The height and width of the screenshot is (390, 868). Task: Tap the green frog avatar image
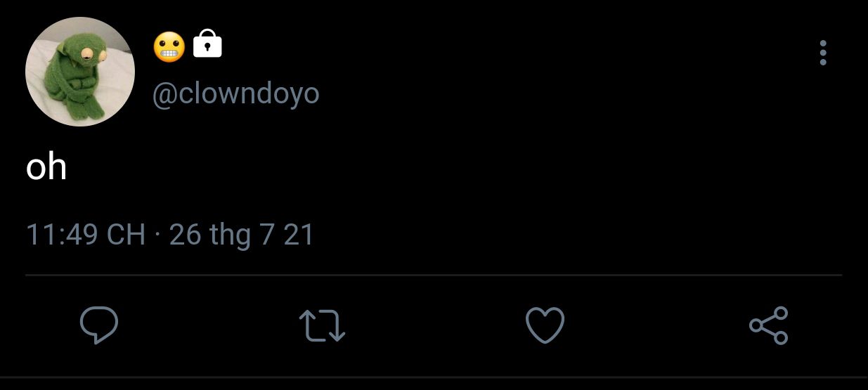click(80, 72)
